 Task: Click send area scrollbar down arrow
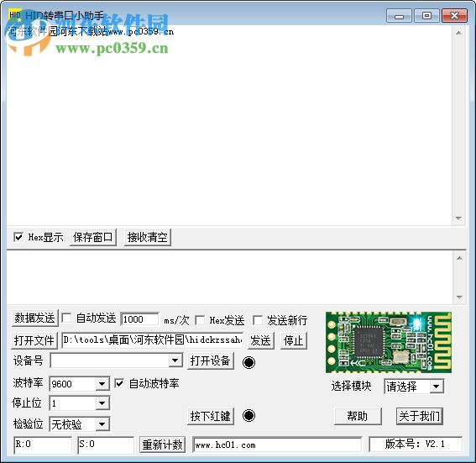click(x=459, y=297)
